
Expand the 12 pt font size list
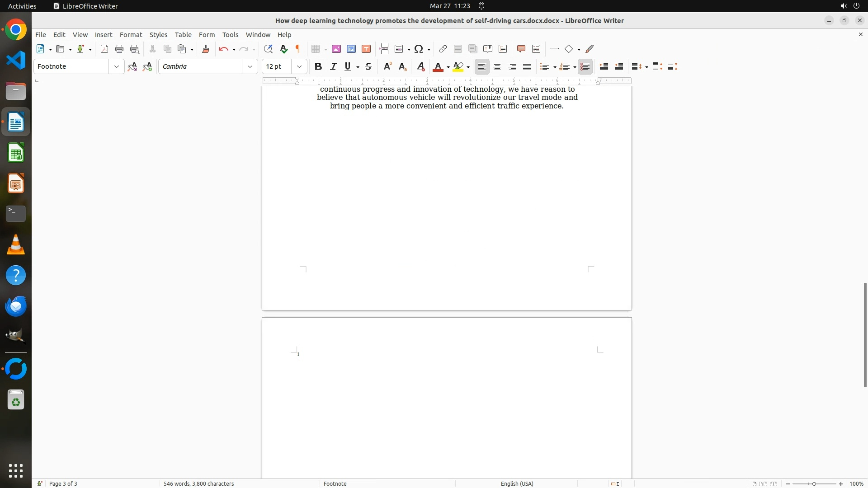[299, 67]
